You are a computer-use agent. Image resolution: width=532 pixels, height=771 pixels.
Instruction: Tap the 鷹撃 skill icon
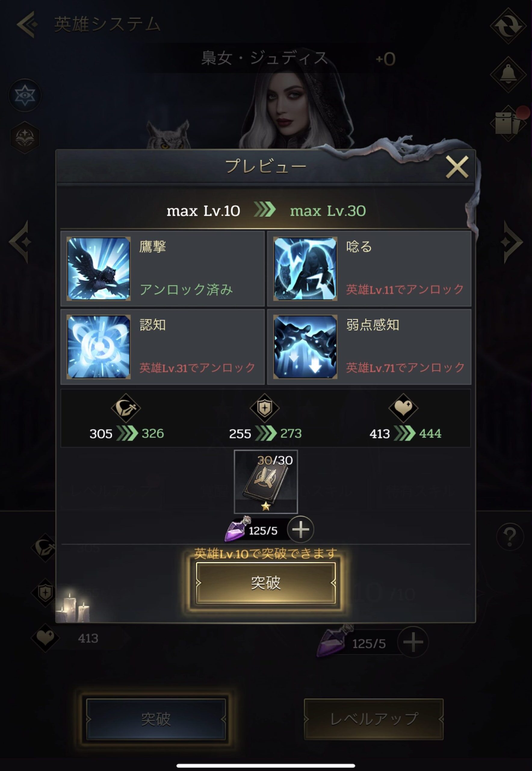(98, 269)
